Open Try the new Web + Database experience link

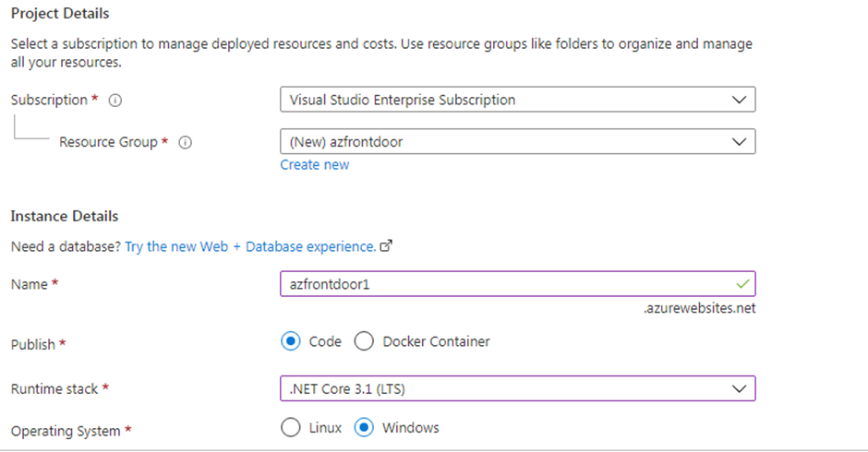pyautogui.click(x=250, y=246)
